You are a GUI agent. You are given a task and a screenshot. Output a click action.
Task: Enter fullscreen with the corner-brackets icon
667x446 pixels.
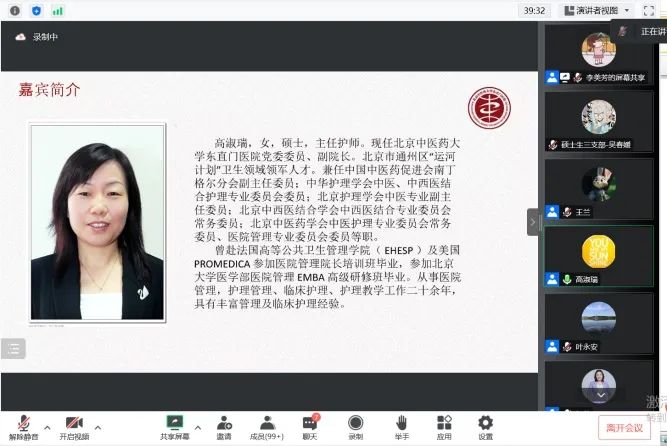click(x=649, y=11)
